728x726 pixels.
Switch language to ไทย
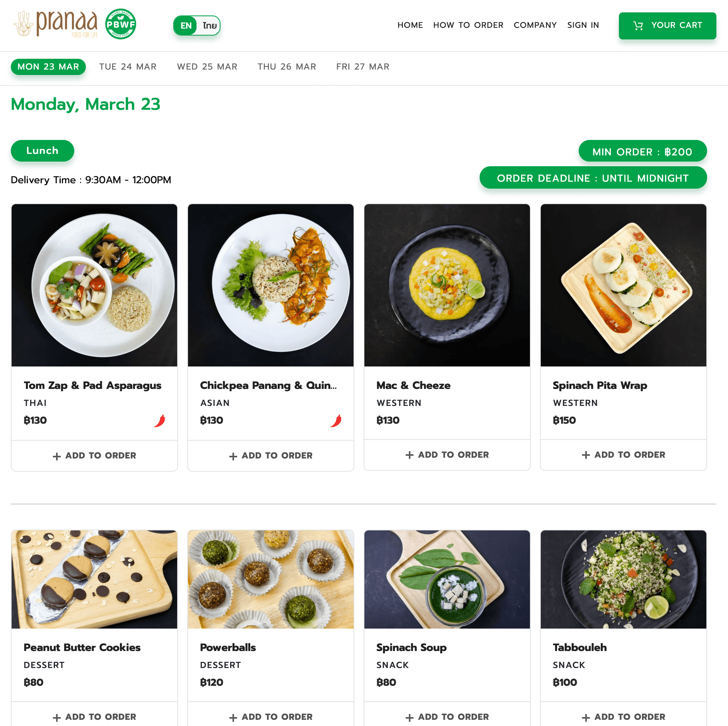coord(209,26)
